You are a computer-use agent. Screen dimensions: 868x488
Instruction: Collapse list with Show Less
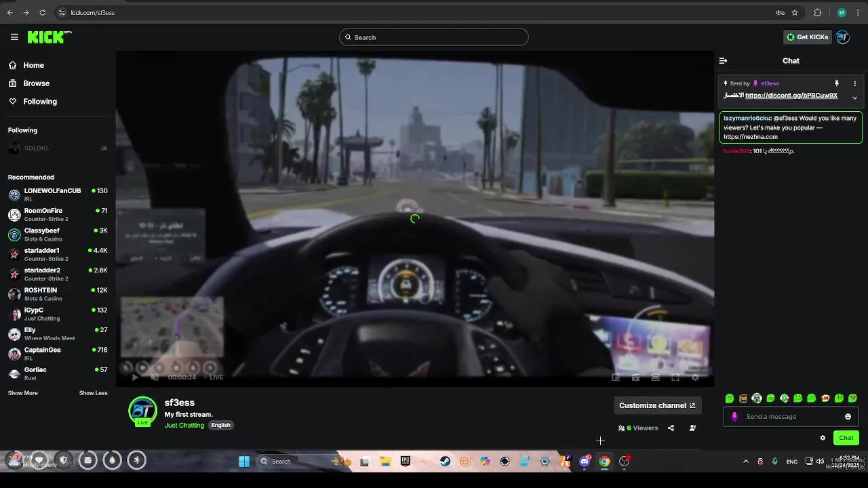tap(94, 393)
